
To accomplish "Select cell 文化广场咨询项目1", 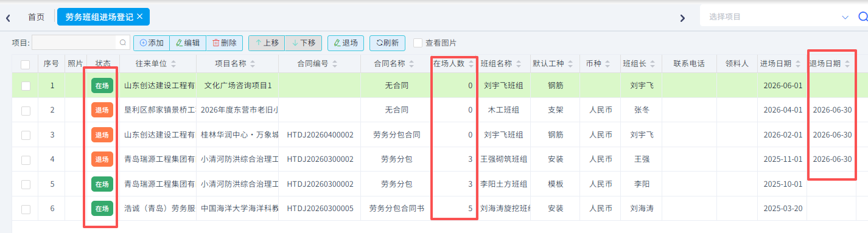I will click(238, 86).
